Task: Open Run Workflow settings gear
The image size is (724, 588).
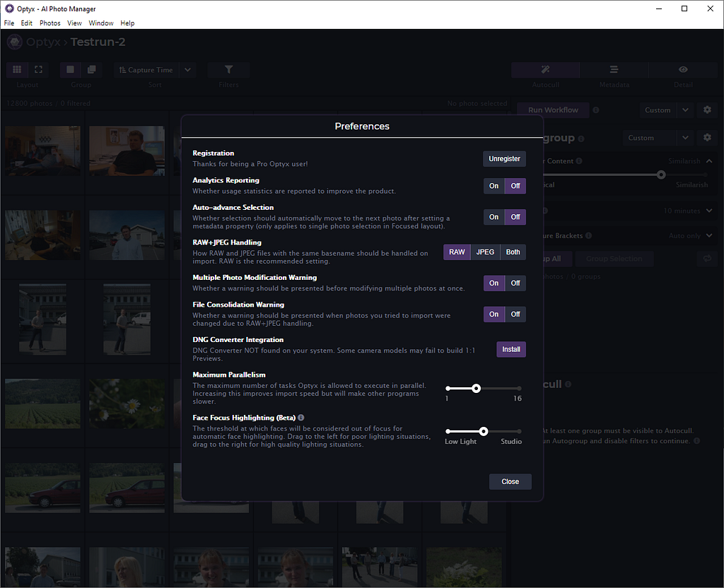Action: [x=707, y=110]
